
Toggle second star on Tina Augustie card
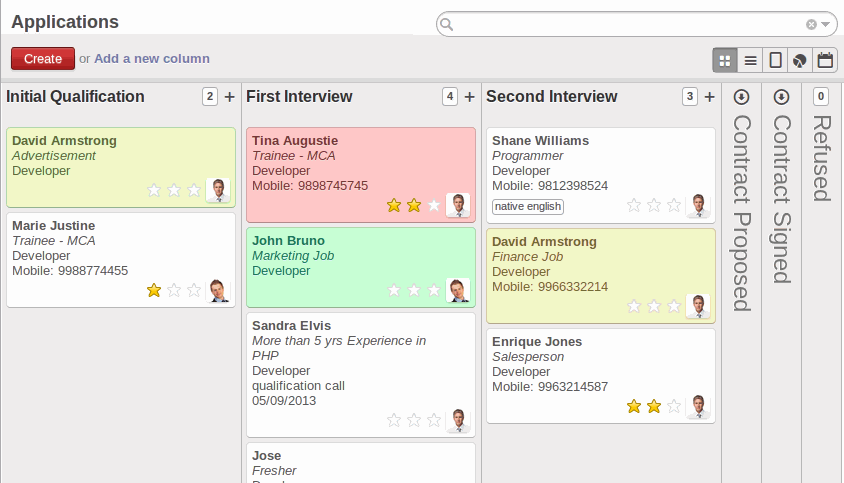pos(414,205)
